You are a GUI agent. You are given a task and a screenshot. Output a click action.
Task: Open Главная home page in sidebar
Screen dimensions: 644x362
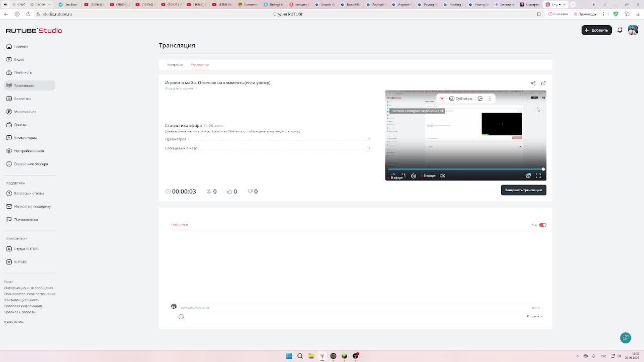point(29,46)
